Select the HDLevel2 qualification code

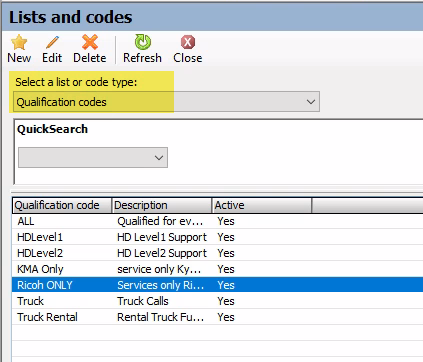[40, 253]
